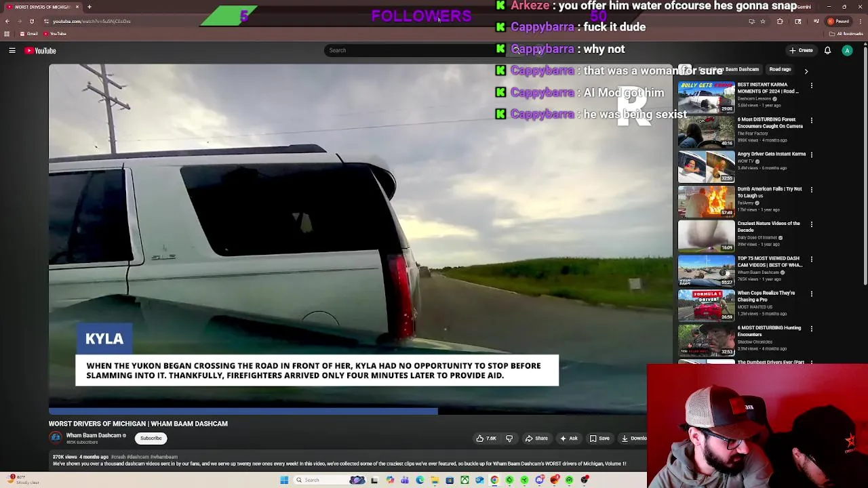Image resolution: width=868 pixels, height=488 pixels.
Task: Click the Share button
Action: [536, 439]
